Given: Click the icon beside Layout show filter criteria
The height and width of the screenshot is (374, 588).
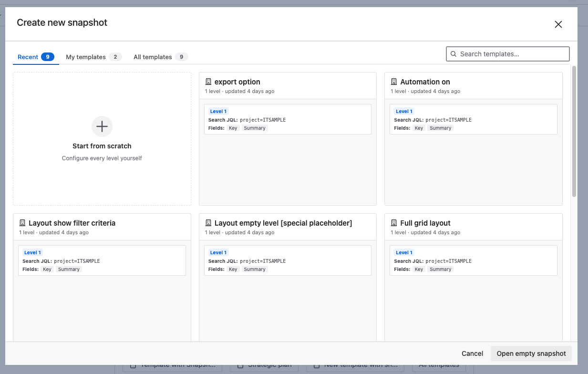Looking at the screenshot, I should coord(22,223).
